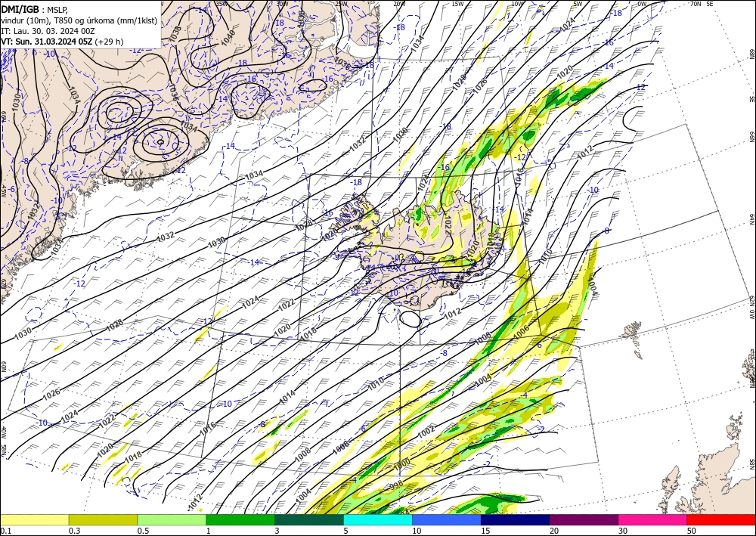
Task: Click the navy 15–20 mm legend swatch
Action: point(516,519)
